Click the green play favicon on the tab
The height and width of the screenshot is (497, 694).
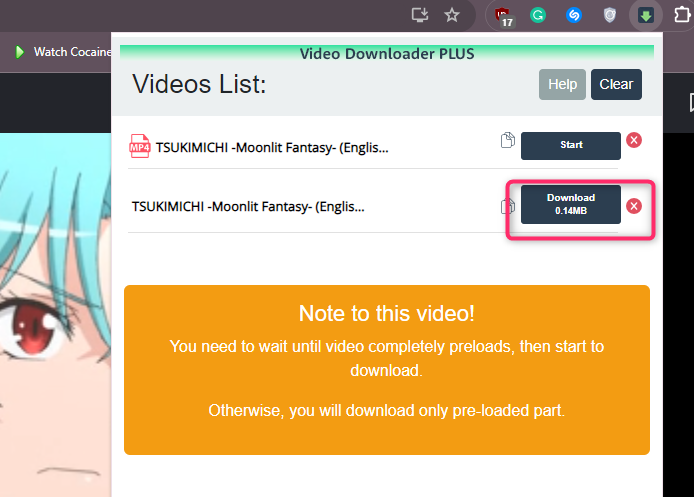point(19,52)
